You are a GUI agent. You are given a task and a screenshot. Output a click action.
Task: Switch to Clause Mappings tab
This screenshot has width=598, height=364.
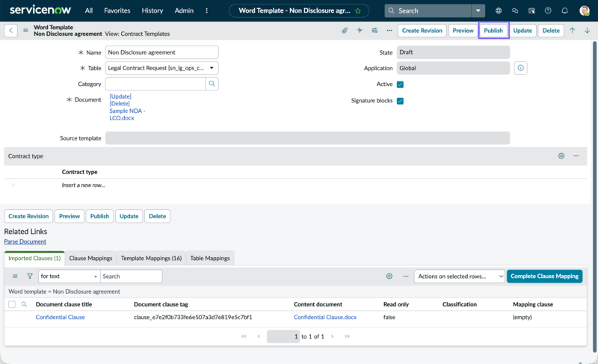[x=90, y=258]
